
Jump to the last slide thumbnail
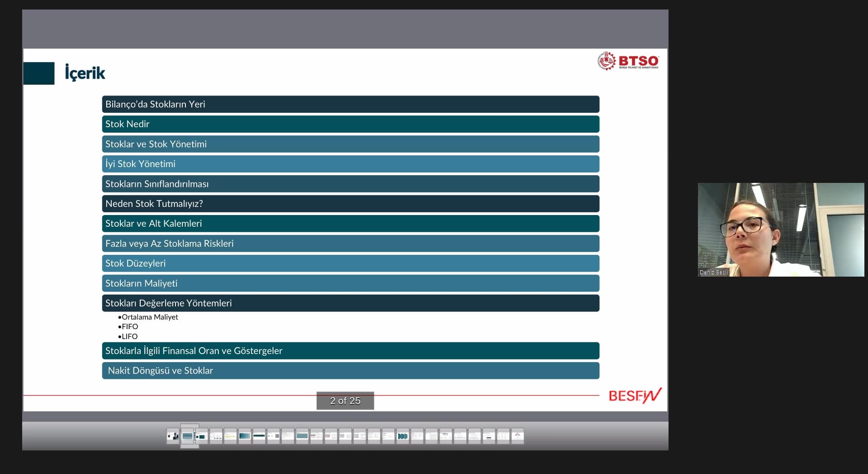coord(517,436)
